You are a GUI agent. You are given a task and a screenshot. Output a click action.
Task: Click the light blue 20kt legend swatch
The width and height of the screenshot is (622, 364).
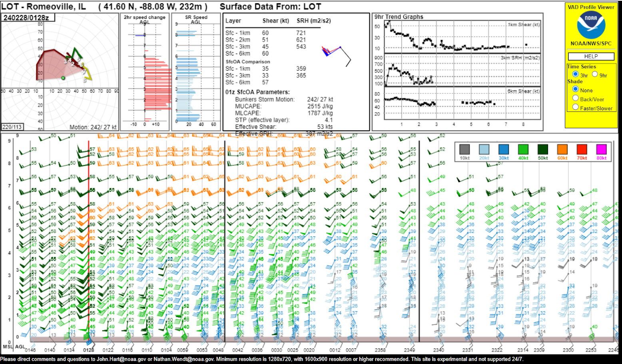pyautogui.click(x=484, y=149)
